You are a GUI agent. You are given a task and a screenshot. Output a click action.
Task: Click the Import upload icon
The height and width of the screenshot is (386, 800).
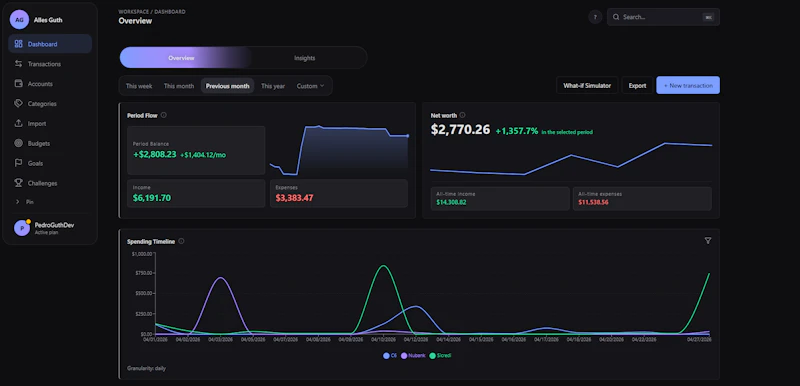[x=18, y=123]
